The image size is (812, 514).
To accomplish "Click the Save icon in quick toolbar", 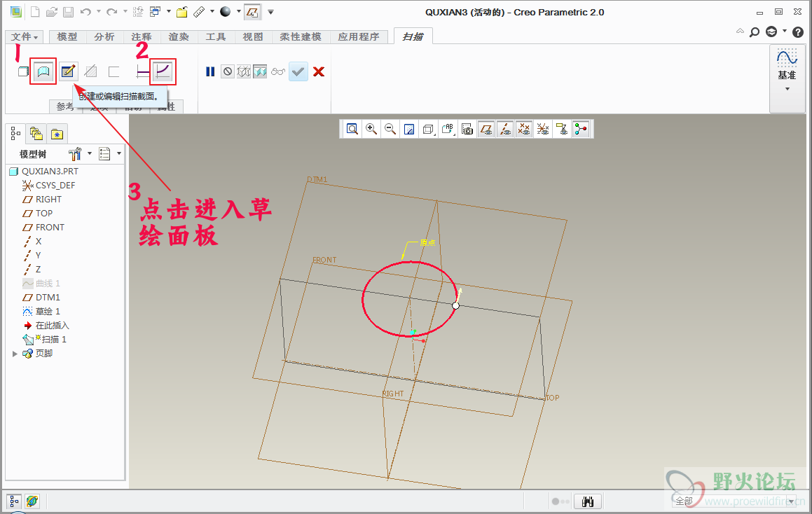I will click(68, 11).
